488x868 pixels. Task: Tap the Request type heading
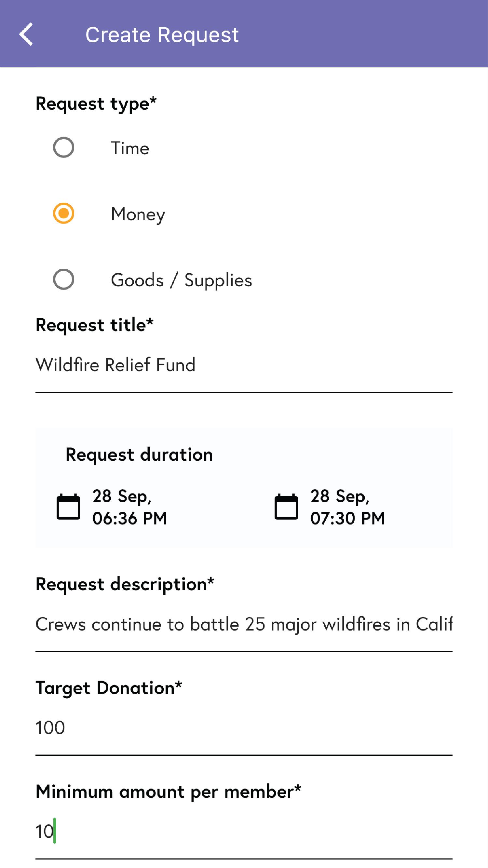pos(96,104)
